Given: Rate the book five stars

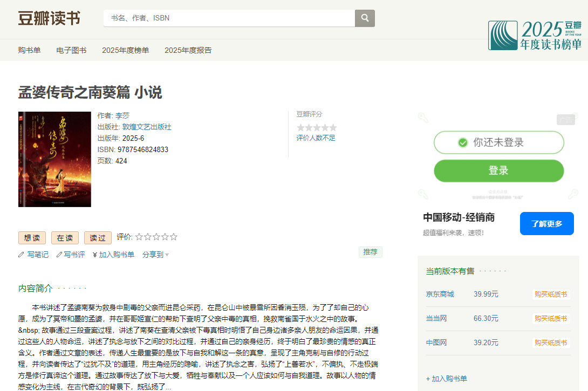Looking at the screenshot, I should click(x=174, y=237).
